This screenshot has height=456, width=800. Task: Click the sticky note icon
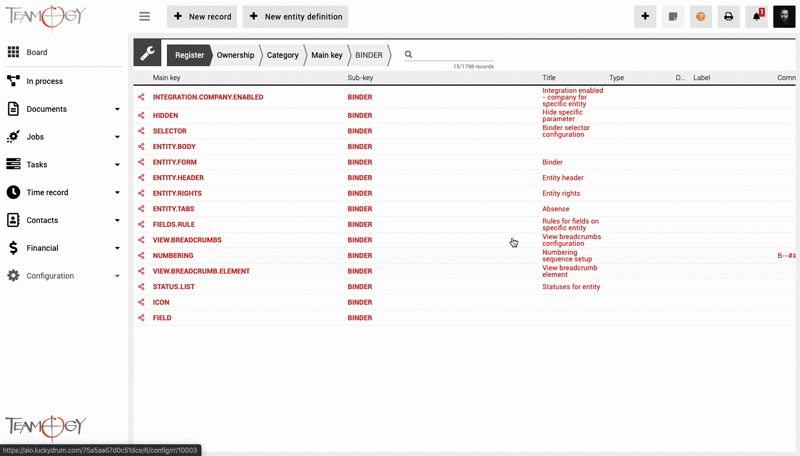673,17
